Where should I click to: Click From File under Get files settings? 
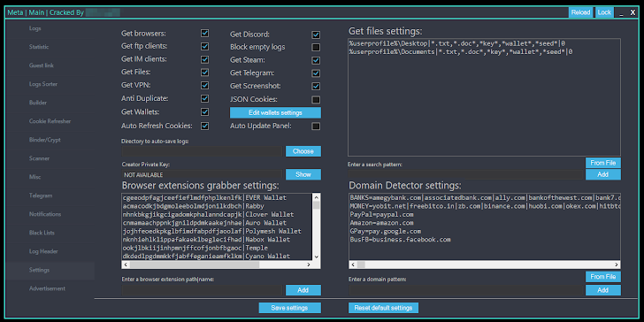tap(603, 163)
